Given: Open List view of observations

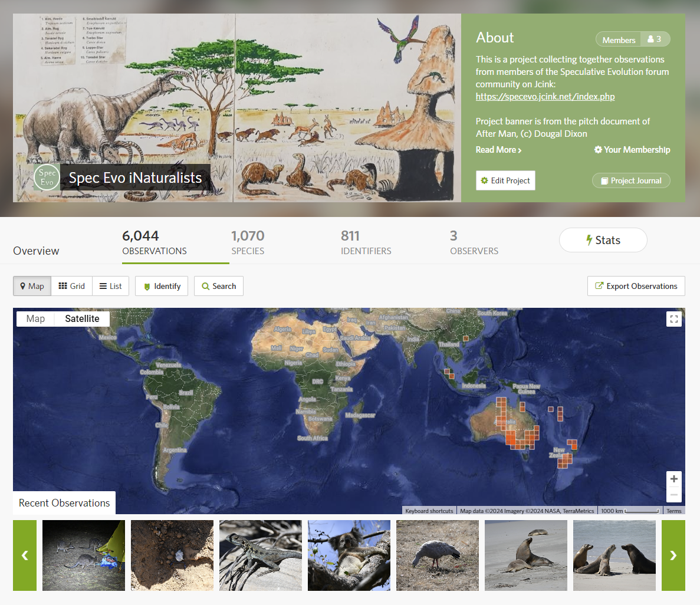Looking at the screenshot, I should [111, 286].
